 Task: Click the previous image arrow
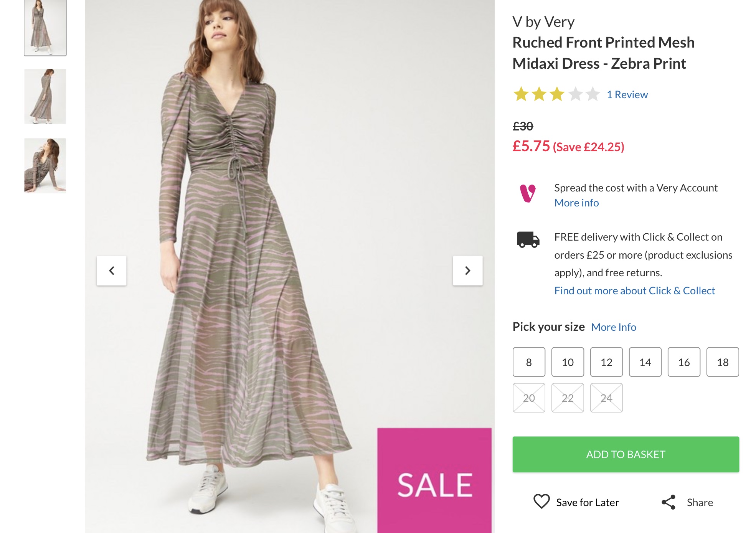point(112,271)
